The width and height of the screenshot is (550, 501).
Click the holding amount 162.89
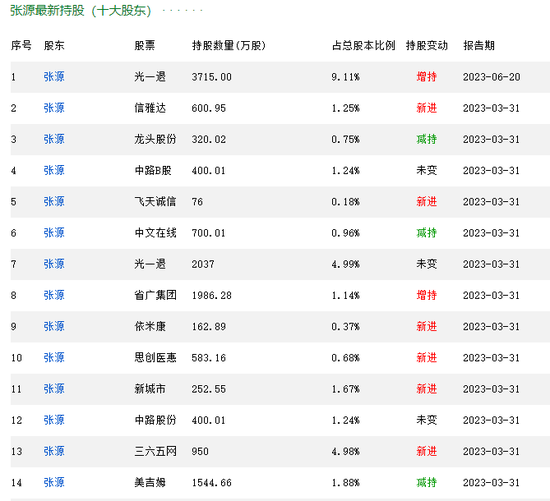[209, 327]
